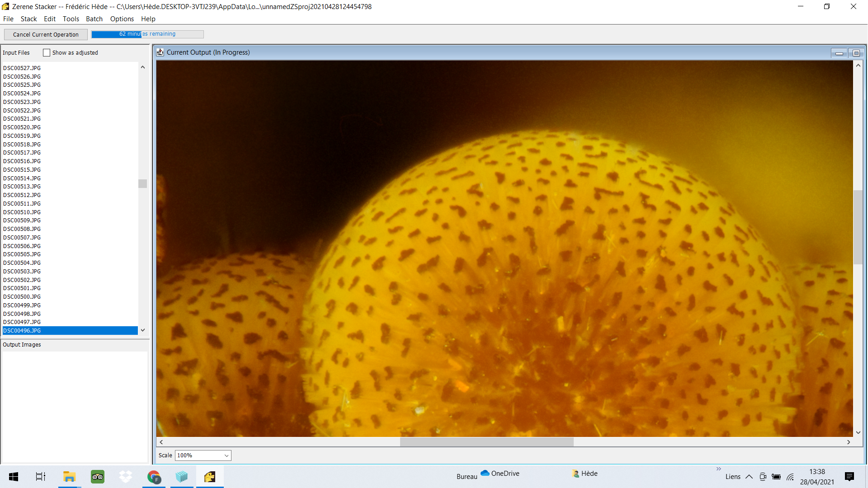This screenshot has width=868, height=488.
Task: Open the Task View icon
Action: tap(41, 477)
